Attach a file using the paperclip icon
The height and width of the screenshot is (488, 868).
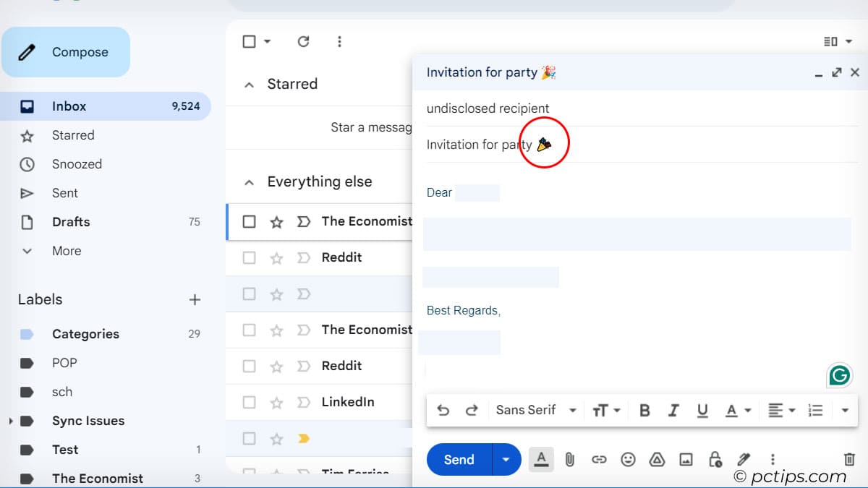(x=570, y=459)
